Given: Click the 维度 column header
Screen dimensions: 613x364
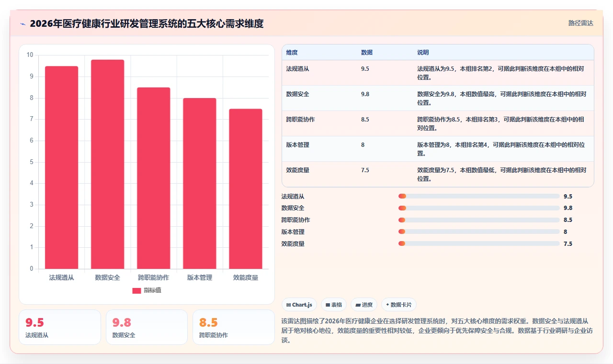Looking at the screenshot, I should click(292, 52).
